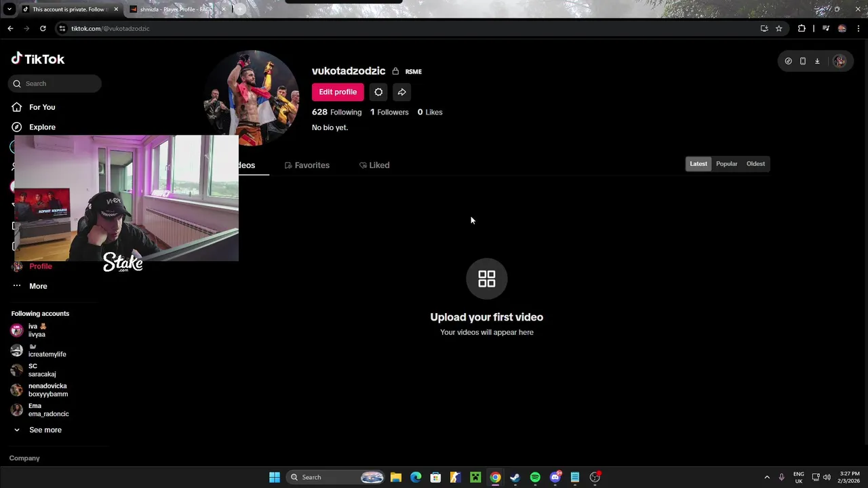This screenshot has width=868, height=488.
Task: Sort videos by Popular
Action: pyautogui.click(x=726, y=164)
